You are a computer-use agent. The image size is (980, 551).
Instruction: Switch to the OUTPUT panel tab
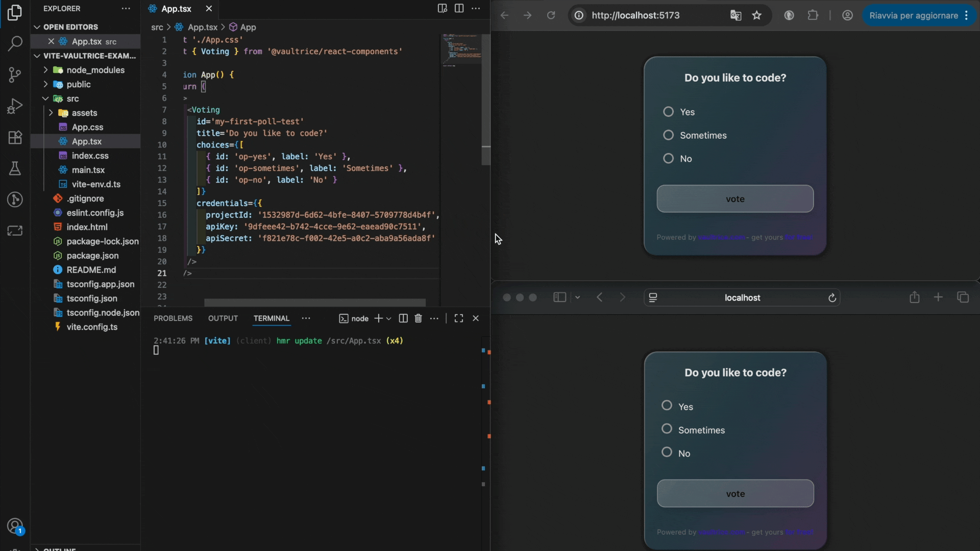(223, 318)
